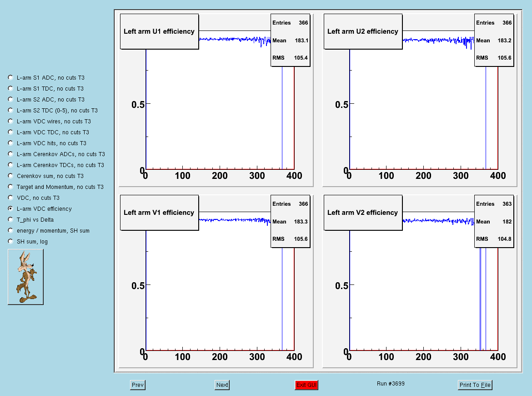This screenshot has height=396, width=532.
Task: Click Left arm V1 efficiency title box
Action: coord(160,213)
